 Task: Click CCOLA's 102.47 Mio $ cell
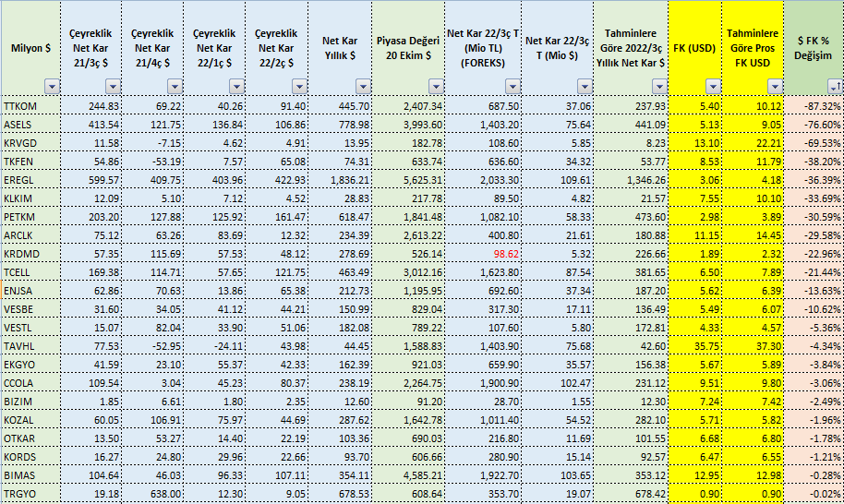click(558, 383)
